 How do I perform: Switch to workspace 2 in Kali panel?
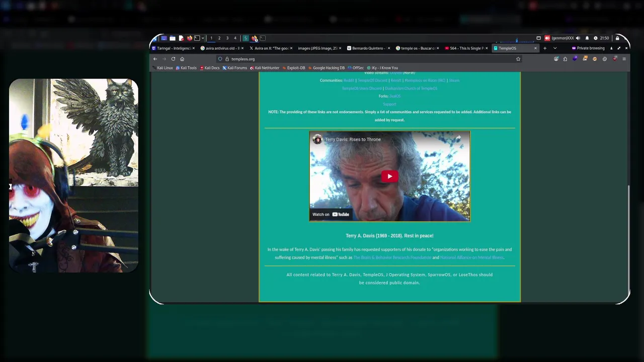click(x=219, y=38)
